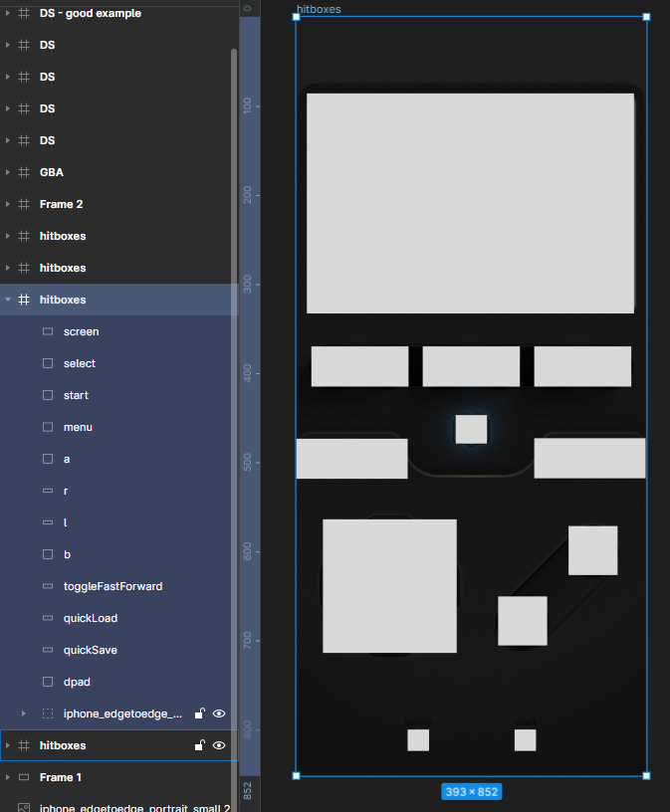The height and width of the screenshot is (812, 670).
Task: Select the quickSave layer name
Action: pos(91,650)
